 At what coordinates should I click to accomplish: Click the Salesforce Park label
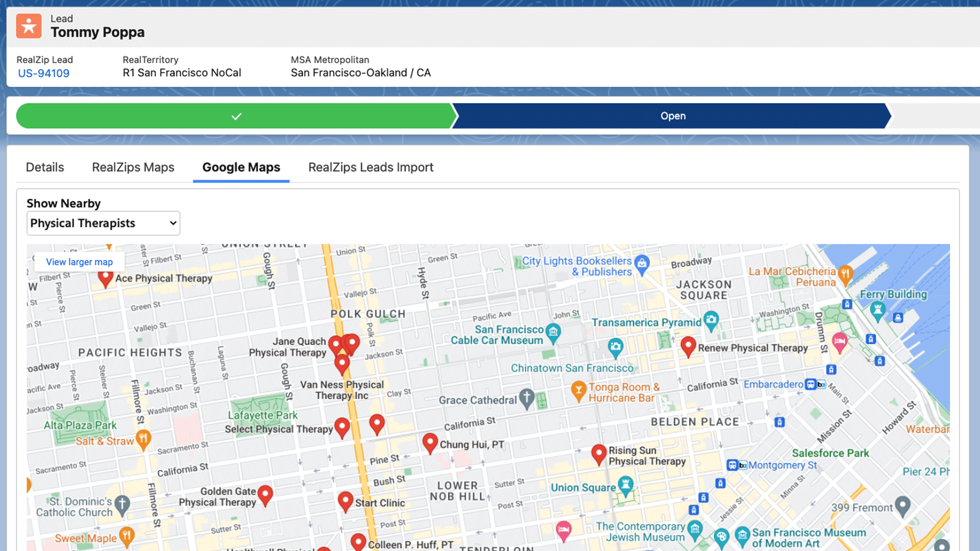830,453
